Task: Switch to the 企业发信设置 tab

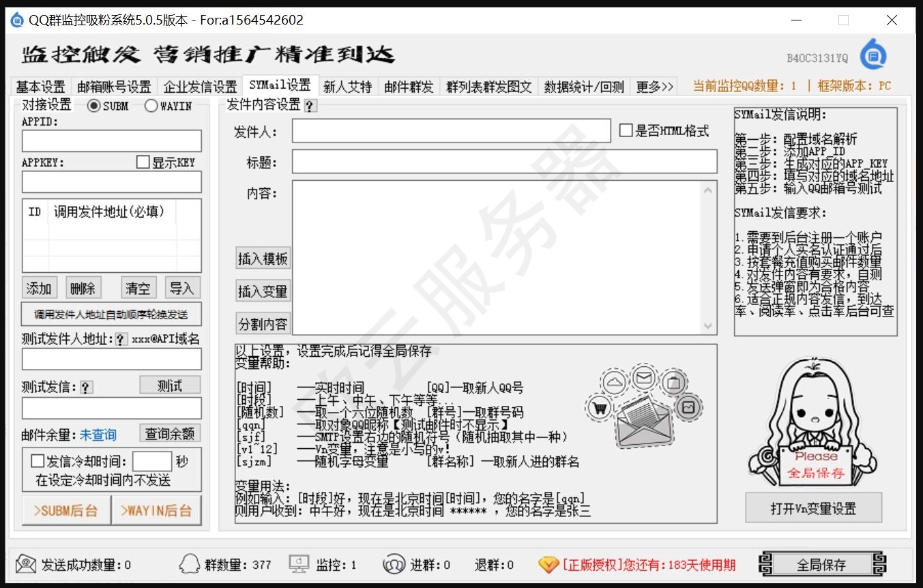Action: (200, 87)
